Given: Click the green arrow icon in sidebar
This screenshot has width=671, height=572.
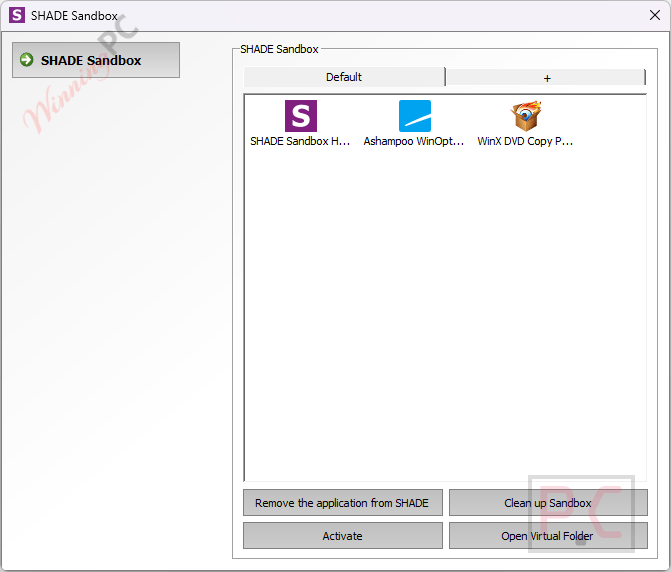Looking at the screenshot, I should (27, 59).
